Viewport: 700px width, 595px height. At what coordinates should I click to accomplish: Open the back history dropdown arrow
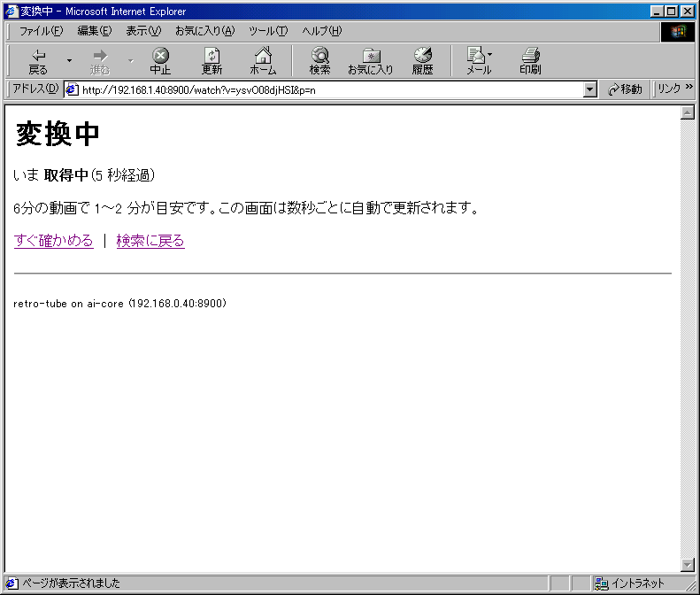69,61
